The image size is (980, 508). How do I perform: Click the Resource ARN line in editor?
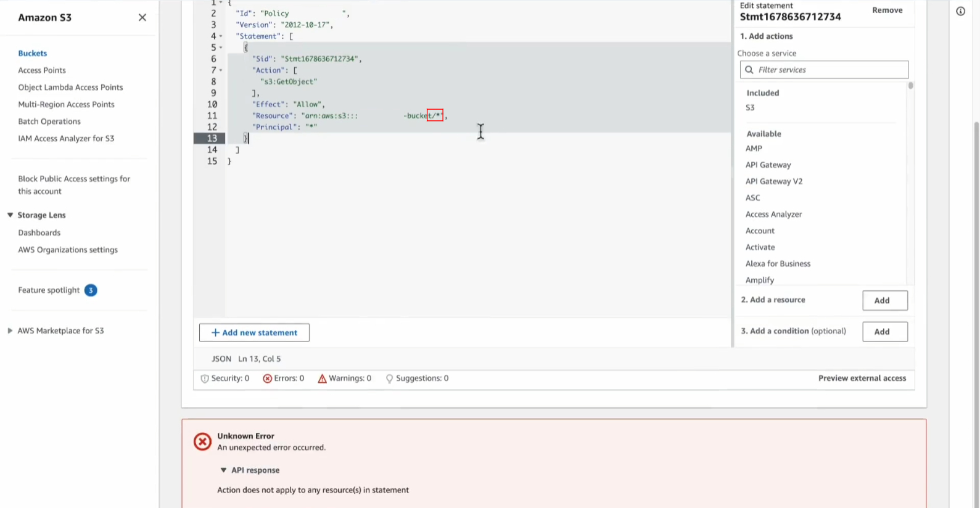tap(349, 116)
